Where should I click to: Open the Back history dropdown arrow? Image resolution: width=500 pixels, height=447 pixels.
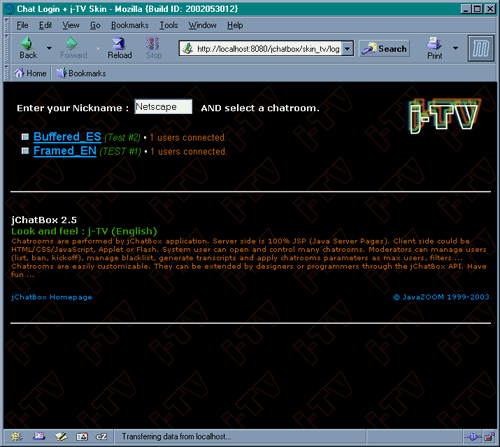point(49,48)
